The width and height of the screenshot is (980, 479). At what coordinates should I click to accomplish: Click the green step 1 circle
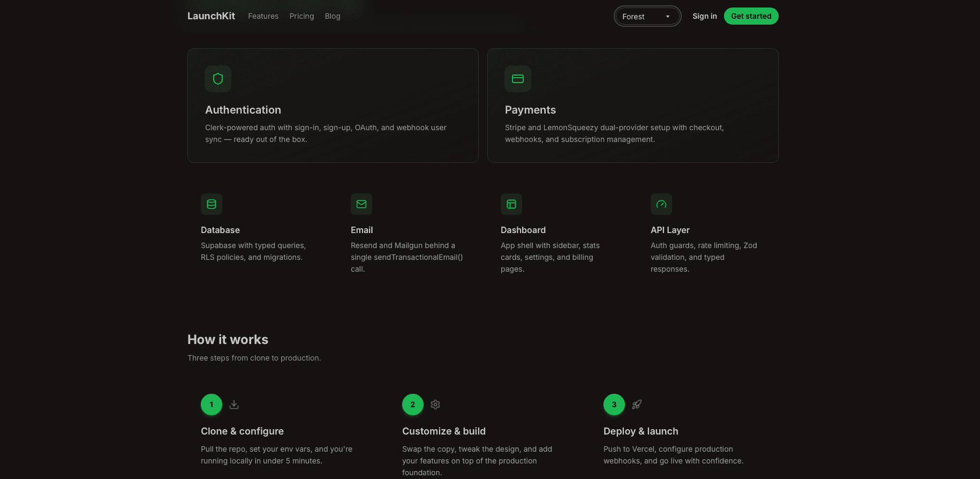pos(212,405)
